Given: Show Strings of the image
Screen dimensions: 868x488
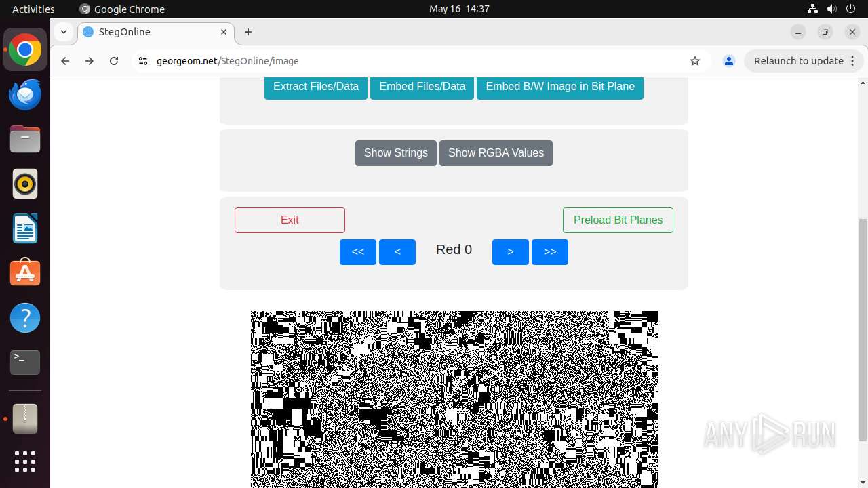Looking at the screenshot, I should 396,153.
